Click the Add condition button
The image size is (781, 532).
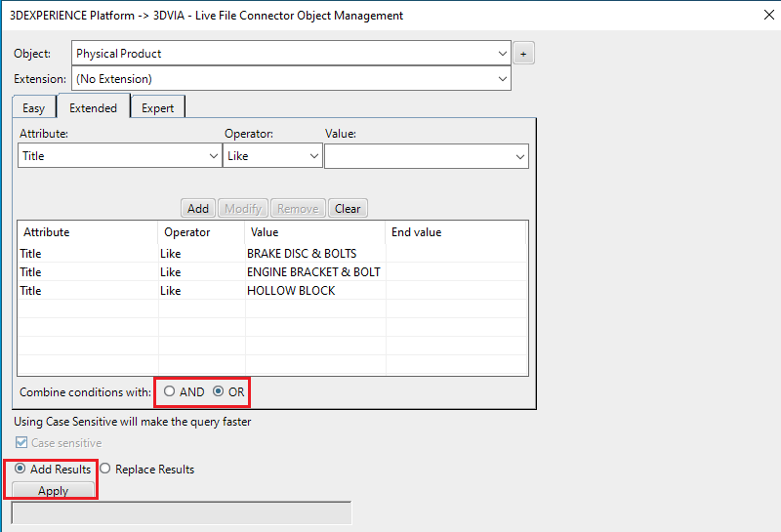click(198, 208)
